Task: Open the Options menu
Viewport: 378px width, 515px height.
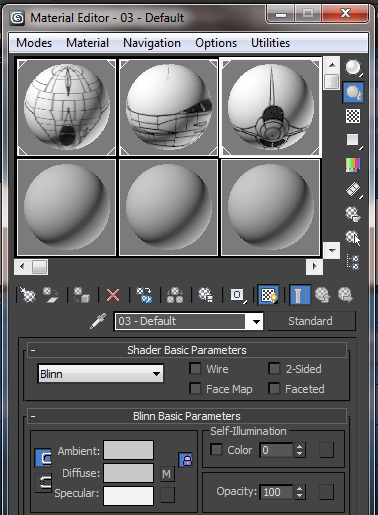Action: point(216,43)
